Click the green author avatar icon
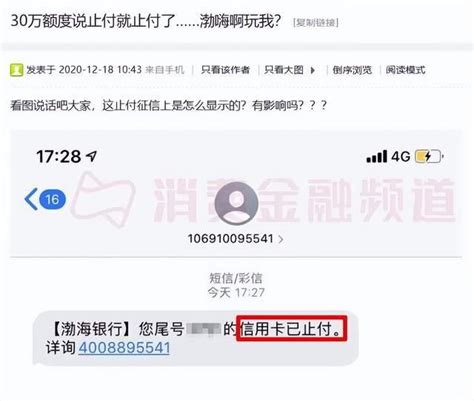 tap(16, 70)
